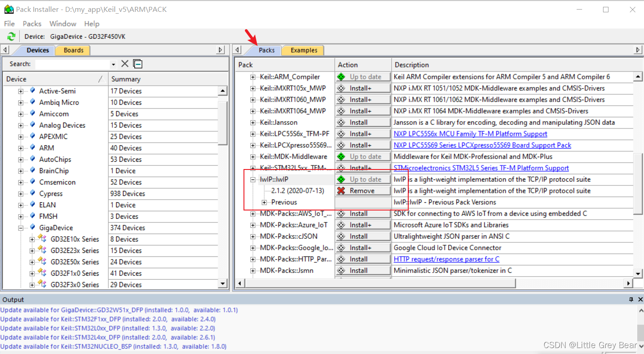Collapse the lwIP::lwIP pack node
This screenshot has height=354, width=644.
tap(253, 180)
